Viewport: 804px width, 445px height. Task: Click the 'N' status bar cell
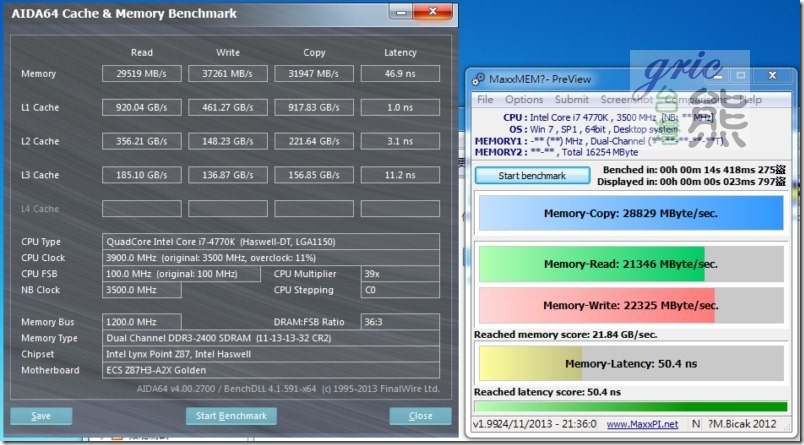point(696,424)
